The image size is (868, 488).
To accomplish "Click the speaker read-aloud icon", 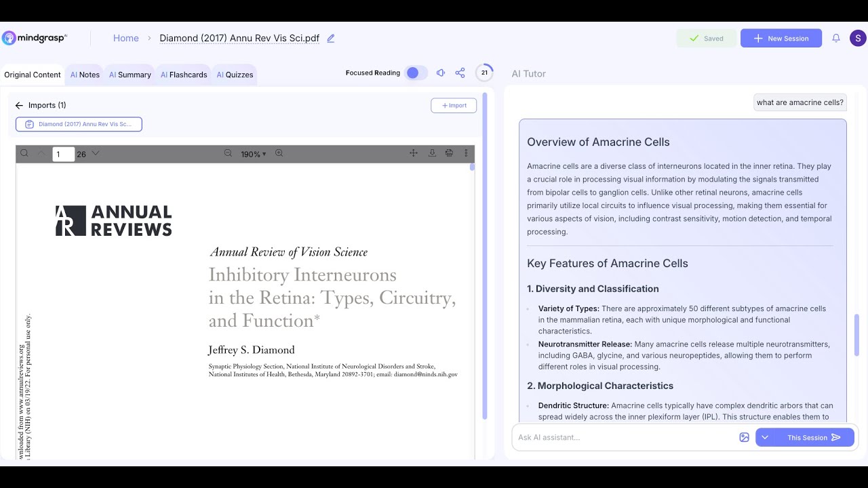I will (441, 73).
